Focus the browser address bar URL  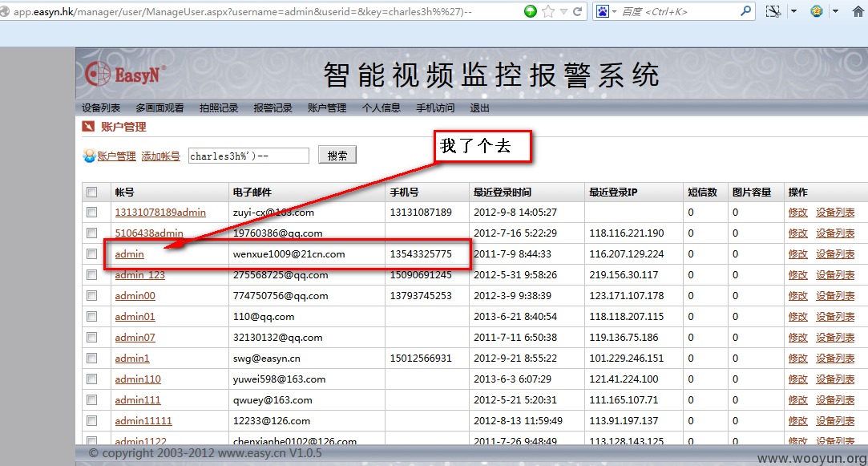pos(243,11)
